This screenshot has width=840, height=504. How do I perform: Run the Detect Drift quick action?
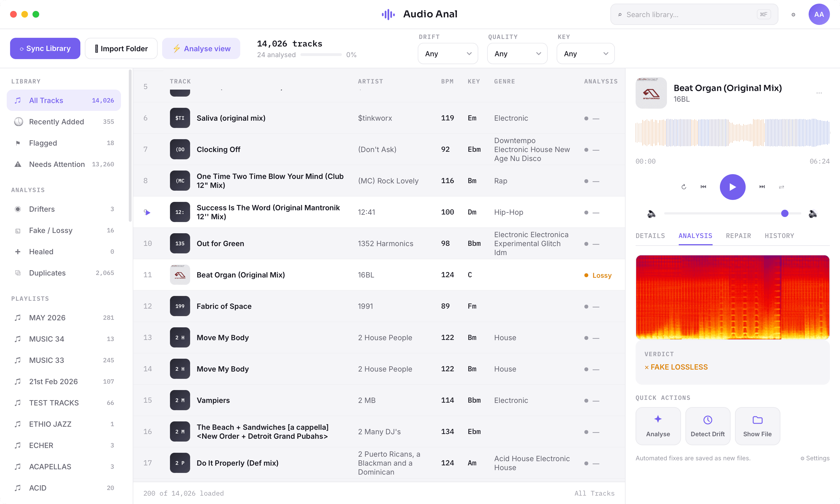pyautogui.click(x=707, y=426)
